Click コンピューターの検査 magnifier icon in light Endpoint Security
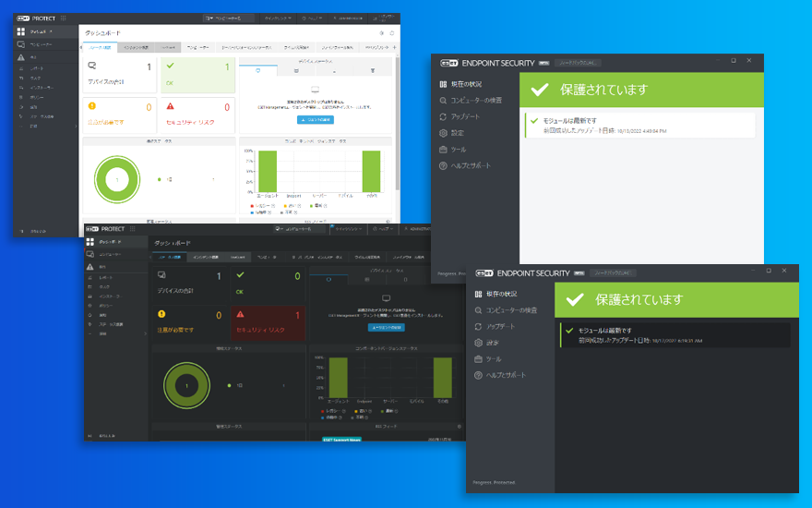Viewport: 812px width, 508px height. coord(444,100)
